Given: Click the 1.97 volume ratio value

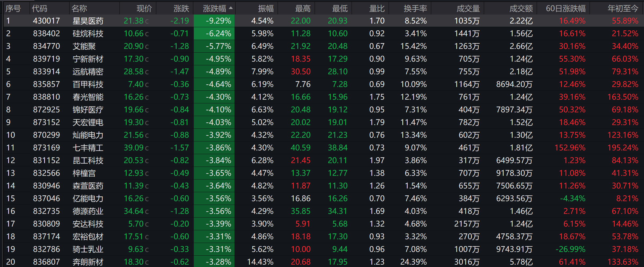Looking at the screenshot, I should pyautogui.click(x=377, y=160).
